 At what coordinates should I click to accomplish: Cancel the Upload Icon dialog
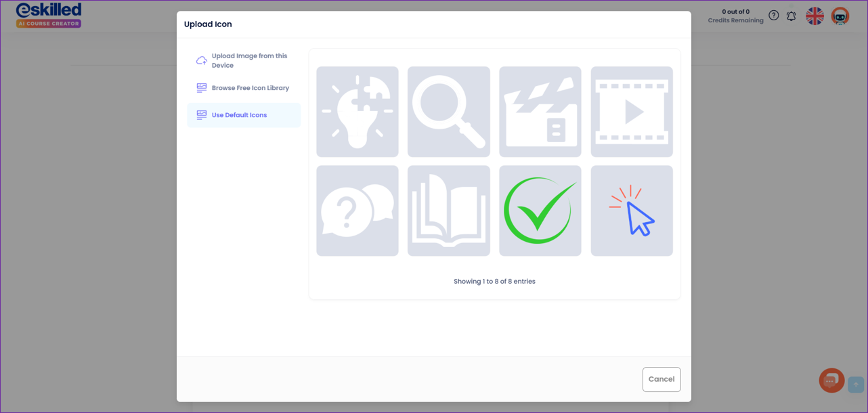[x=661, y=379]
